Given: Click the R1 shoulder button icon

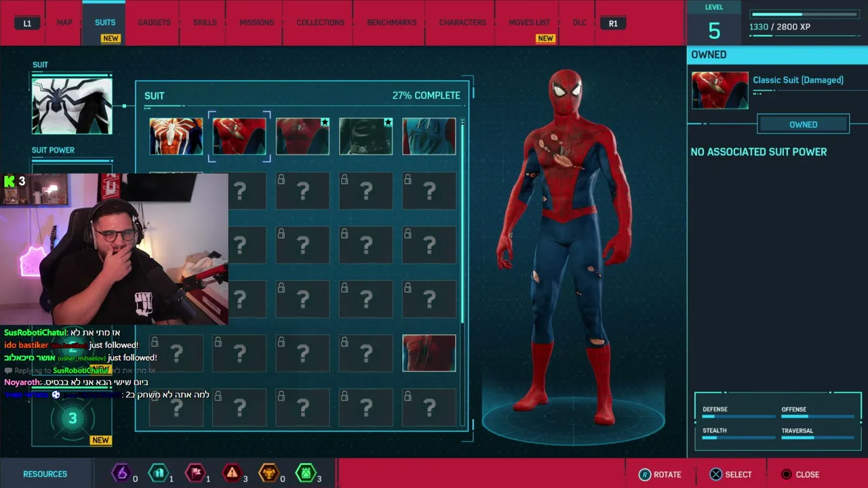Looking at the screenshot, I should coord(613,23).
